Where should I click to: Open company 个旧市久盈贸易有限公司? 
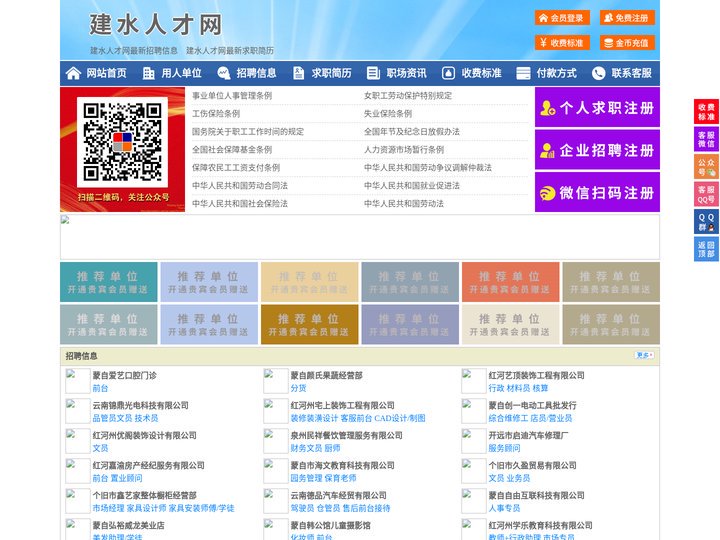[x=532, y=465]
